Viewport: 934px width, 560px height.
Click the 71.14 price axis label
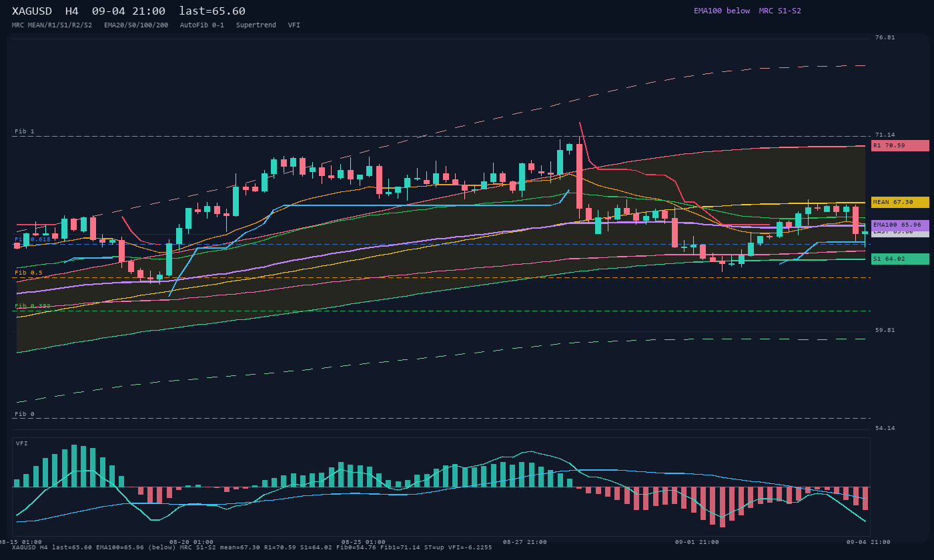pos(885,135)
